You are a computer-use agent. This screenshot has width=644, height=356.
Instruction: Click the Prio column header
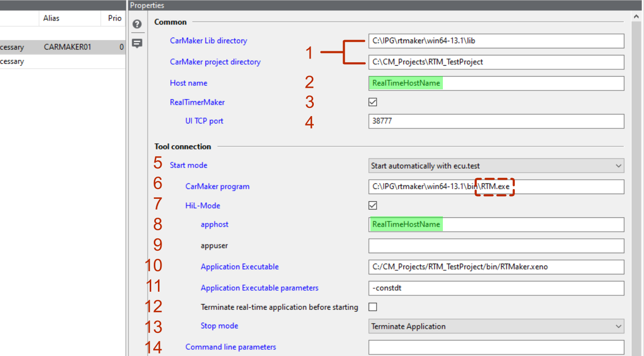[115, 18]
